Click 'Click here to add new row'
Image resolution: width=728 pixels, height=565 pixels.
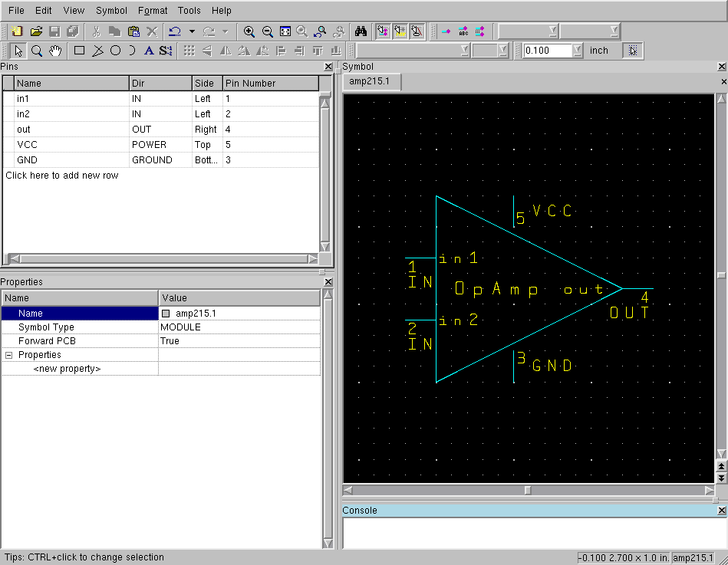[x=62, y=176]
